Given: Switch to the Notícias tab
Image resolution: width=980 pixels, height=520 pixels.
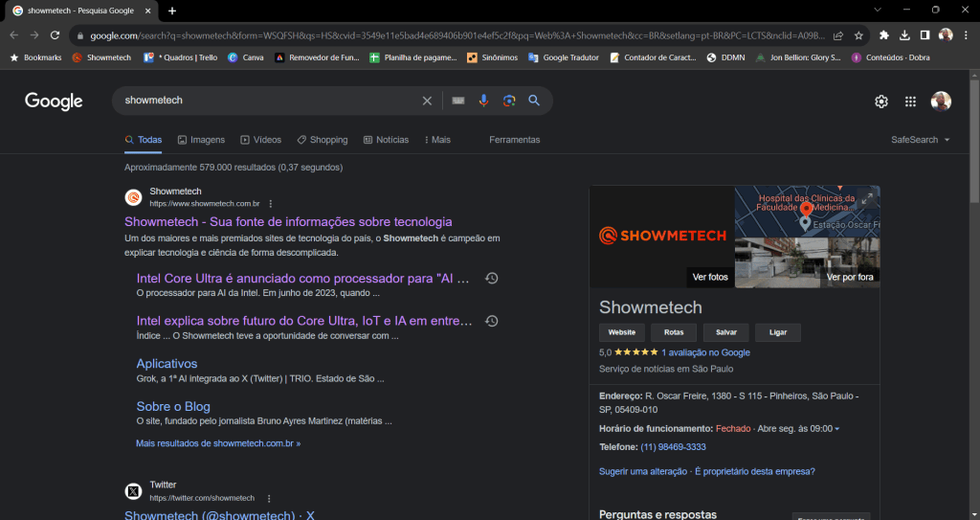Looking at the screenshot, I should click(387, 140).
